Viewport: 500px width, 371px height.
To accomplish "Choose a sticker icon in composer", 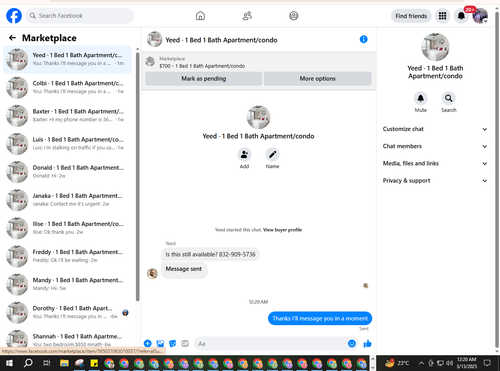I will click(x=172, y=343).
